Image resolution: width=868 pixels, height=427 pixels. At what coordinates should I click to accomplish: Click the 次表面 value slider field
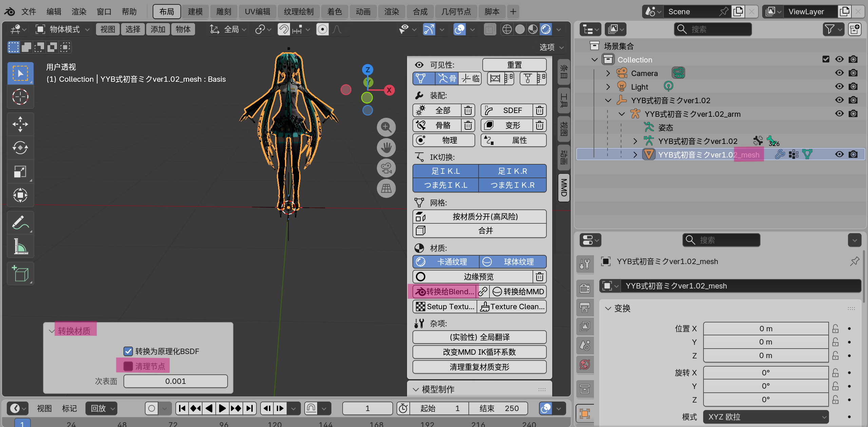(x=175, y=381)
